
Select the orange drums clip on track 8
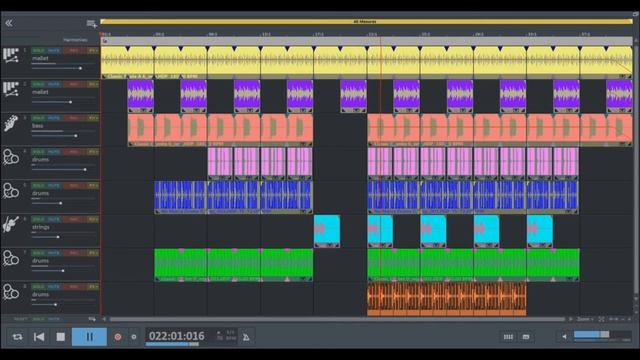click(x=447, y=299)
